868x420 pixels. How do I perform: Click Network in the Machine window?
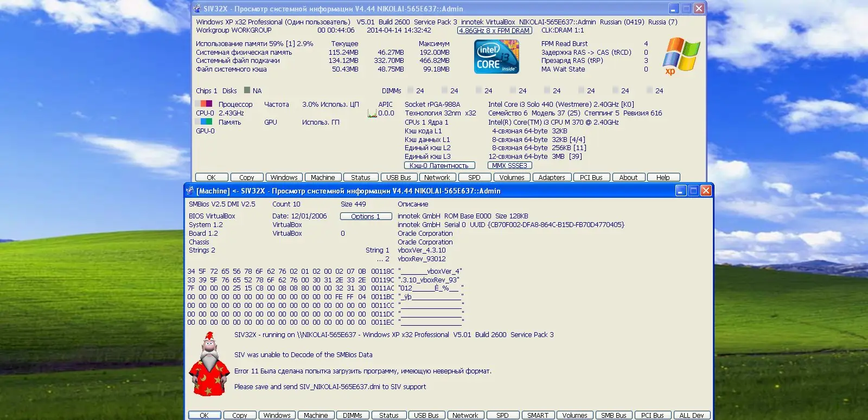[x=465, y=415]
